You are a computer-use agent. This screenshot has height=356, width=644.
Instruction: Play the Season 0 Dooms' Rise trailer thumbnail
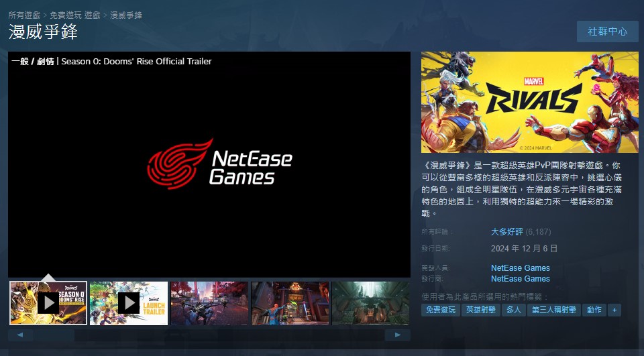[48, 303]
